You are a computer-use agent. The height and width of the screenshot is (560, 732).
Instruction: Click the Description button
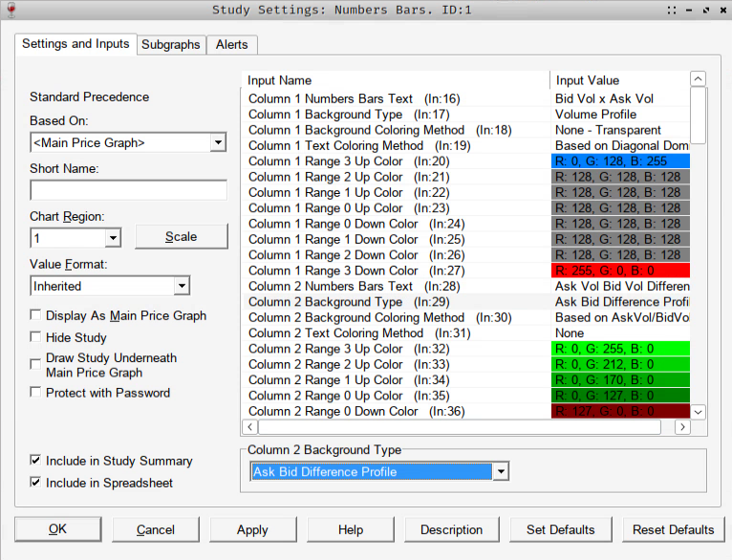pyautogui.click(x=451, y=529)
